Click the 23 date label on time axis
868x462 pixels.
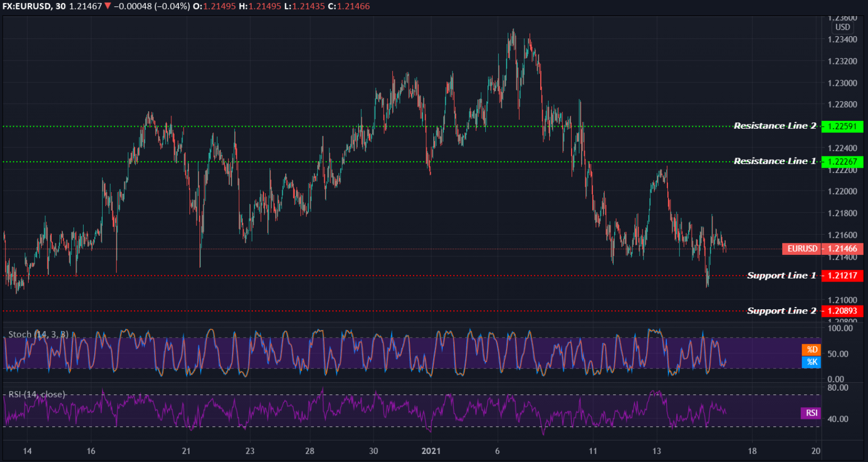coord(250,451)
